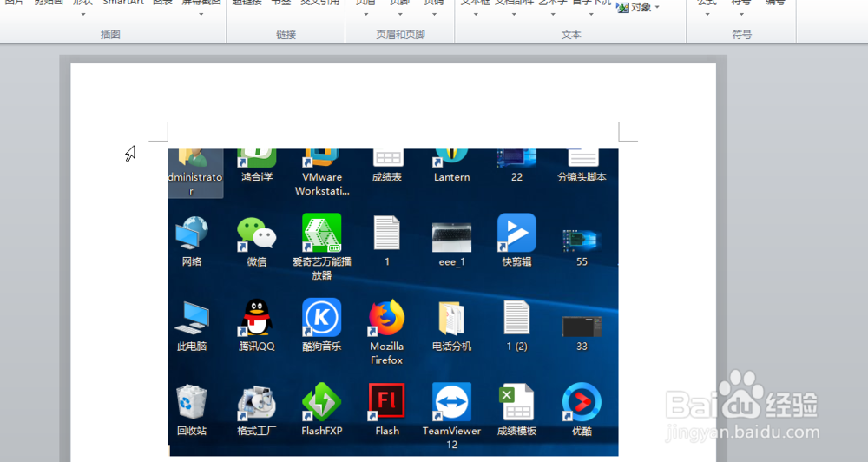Click the text file icon labeled 1

click(x=386, y=234)
